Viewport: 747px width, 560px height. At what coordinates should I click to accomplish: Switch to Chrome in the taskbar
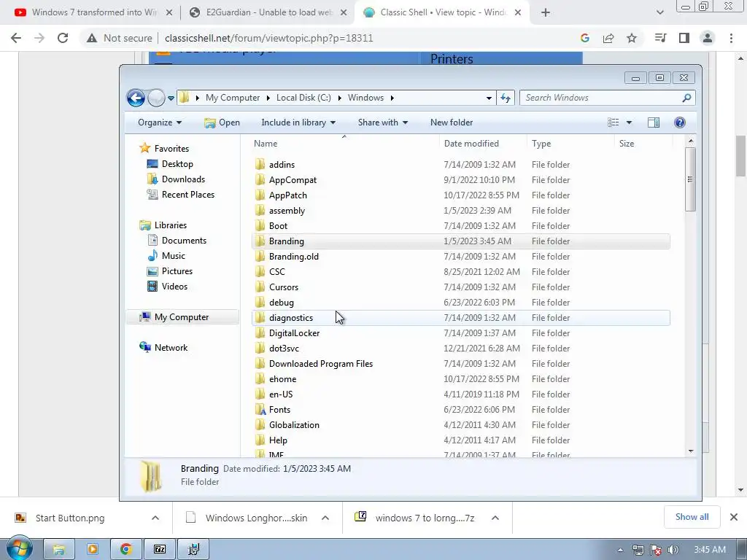point(125,550)
